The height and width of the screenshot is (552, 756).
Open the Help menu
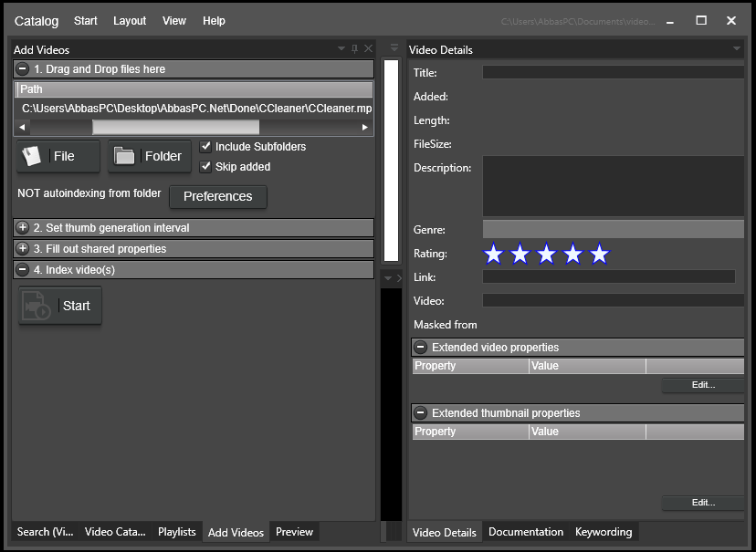pos(214,21)
